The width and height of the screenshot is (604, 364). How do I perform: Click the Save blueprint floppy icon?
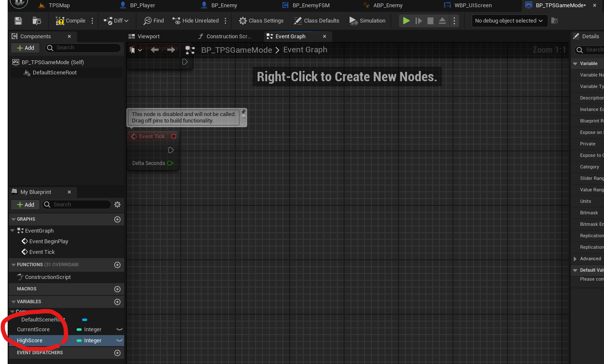18,21
